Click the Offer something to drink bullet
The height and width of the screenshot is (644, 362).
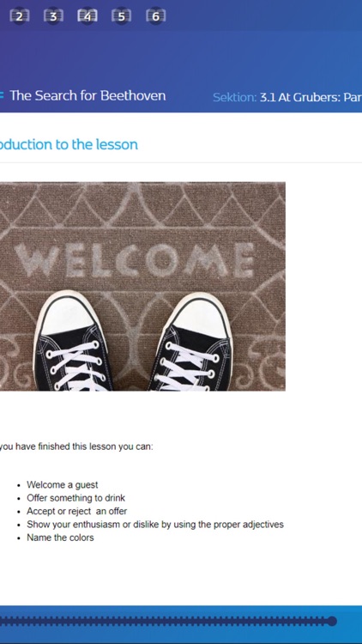[x=76, y=498]
